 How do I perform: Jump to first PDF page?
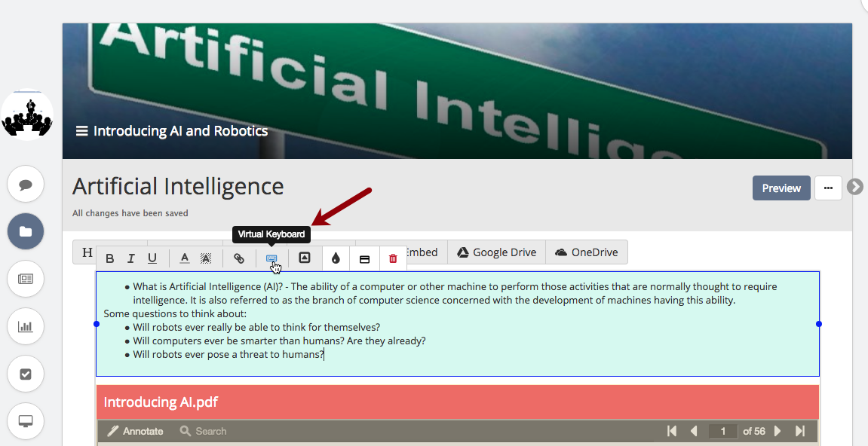[x=672, y=431]
